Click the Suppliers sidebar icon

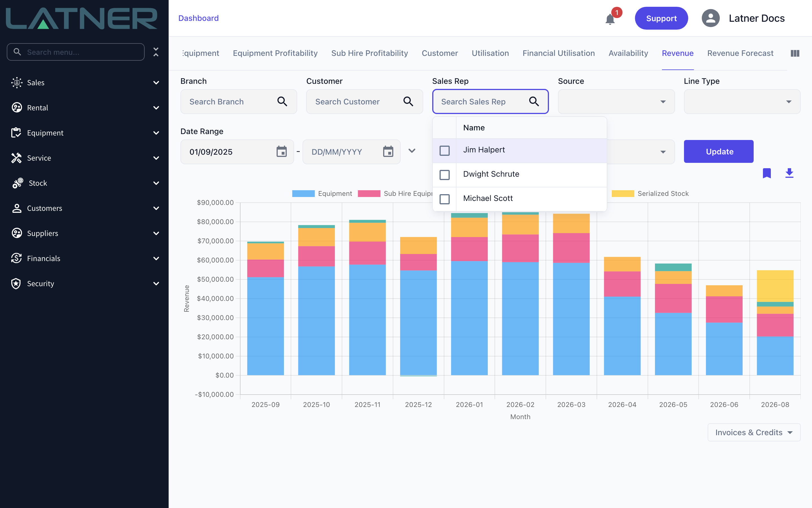[16, 233]
